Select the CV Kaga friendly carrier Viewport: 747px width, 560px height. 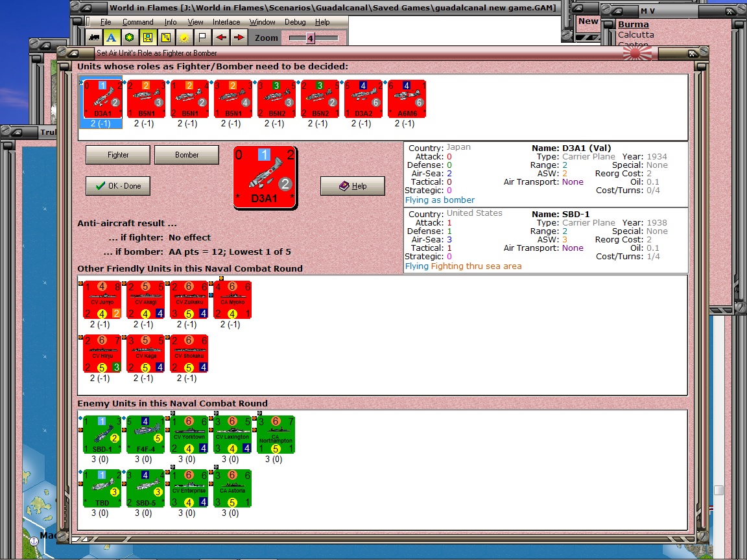pos(145,353)
